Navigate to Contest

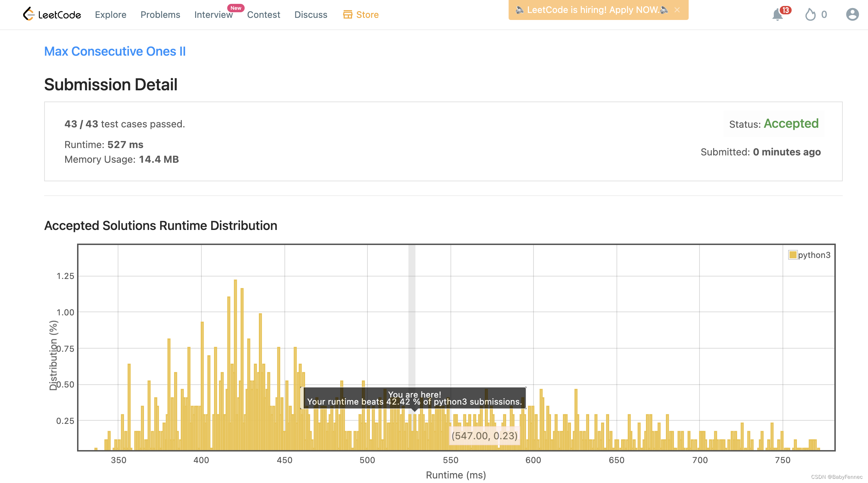point(263,15)
